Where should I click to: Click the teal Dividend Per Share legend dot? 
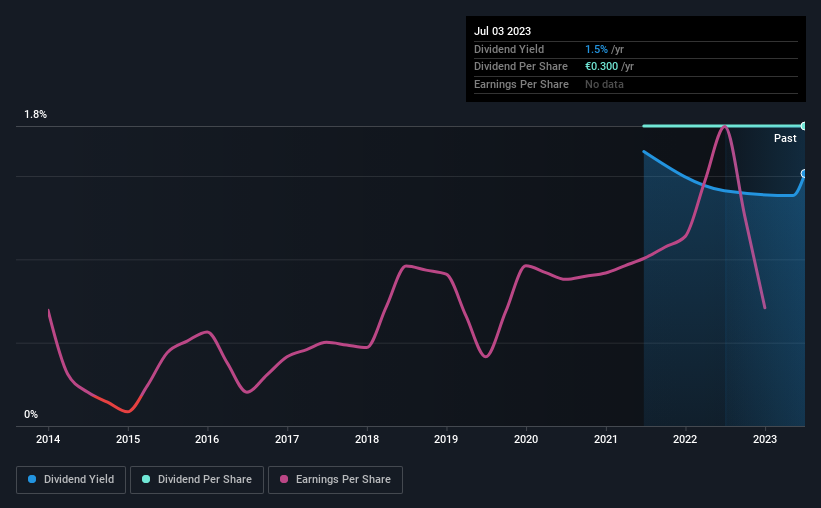[x=146, y=480]
